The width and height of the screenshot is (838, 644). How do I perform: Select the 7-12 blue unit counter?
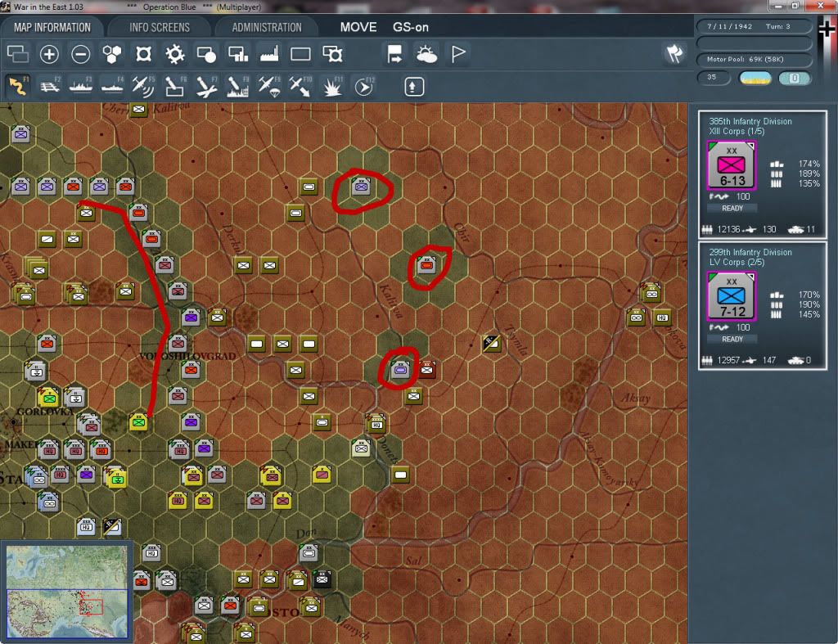[732, 296]
